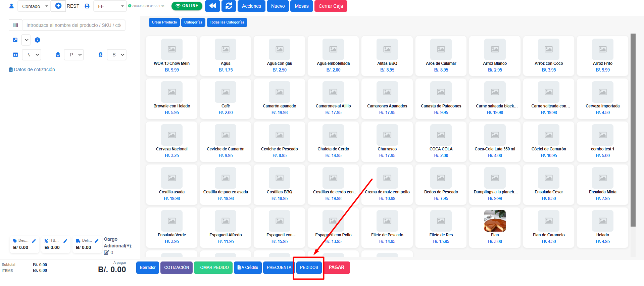The image size is (644, 286).
Task: Click the red PAGAR button
Action: (x=337, y=268)
